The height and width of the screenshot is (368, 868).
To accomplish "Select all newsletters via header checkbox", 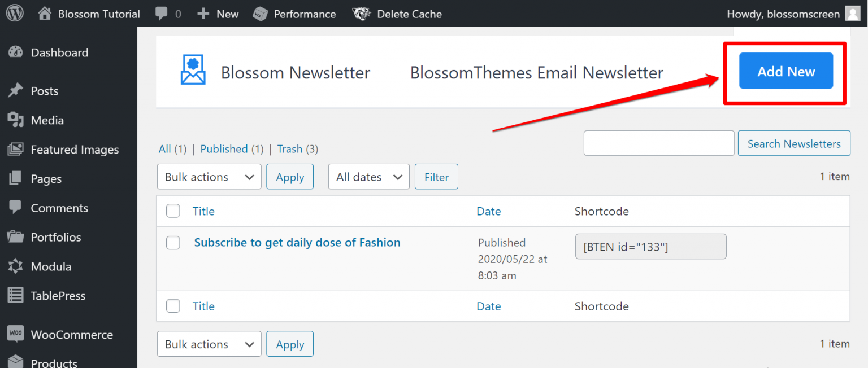I will pyautogui.click(x=173, y=211).
